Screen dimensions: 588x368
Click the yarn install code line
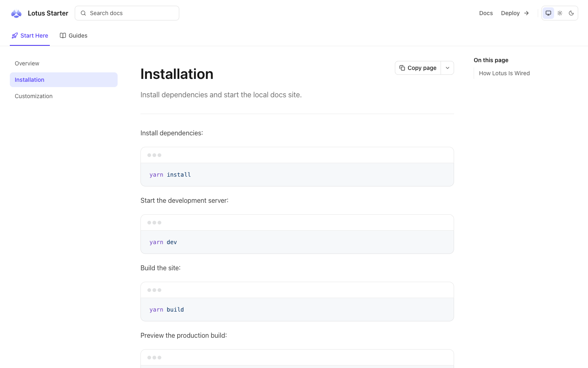click(170, 175)
